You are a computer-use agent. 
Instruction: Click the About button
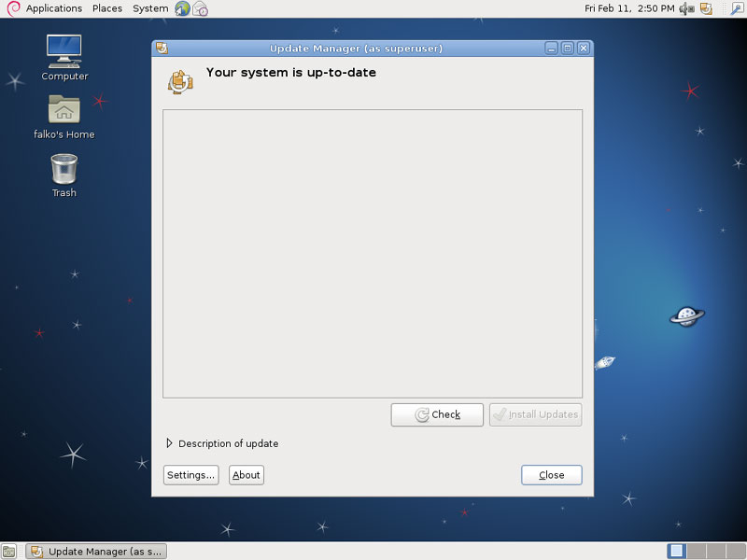pyautogui.click(x=247, y=475)
